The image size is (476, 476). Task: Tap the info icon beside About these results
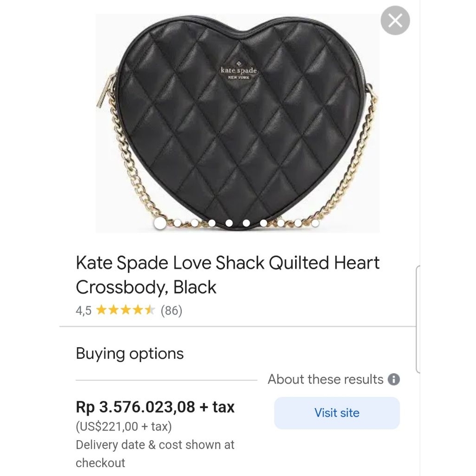tap(393, 379)
